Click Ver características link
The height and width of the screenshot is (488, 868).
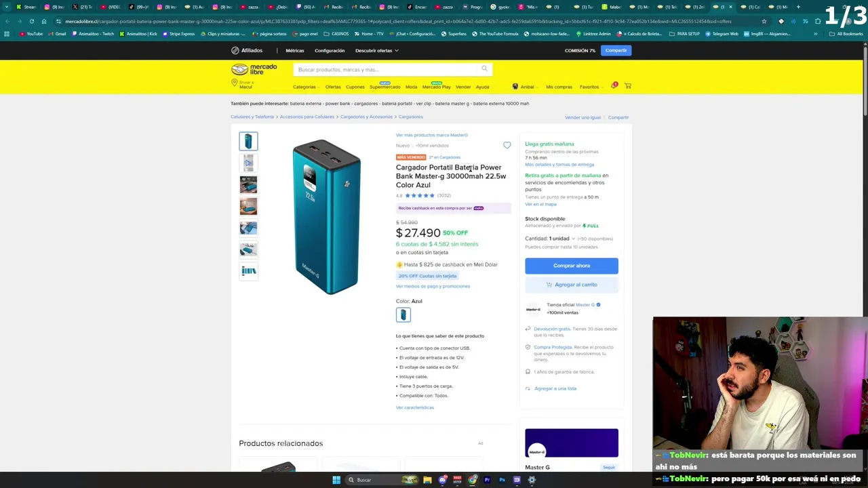(x=415, y=407)
